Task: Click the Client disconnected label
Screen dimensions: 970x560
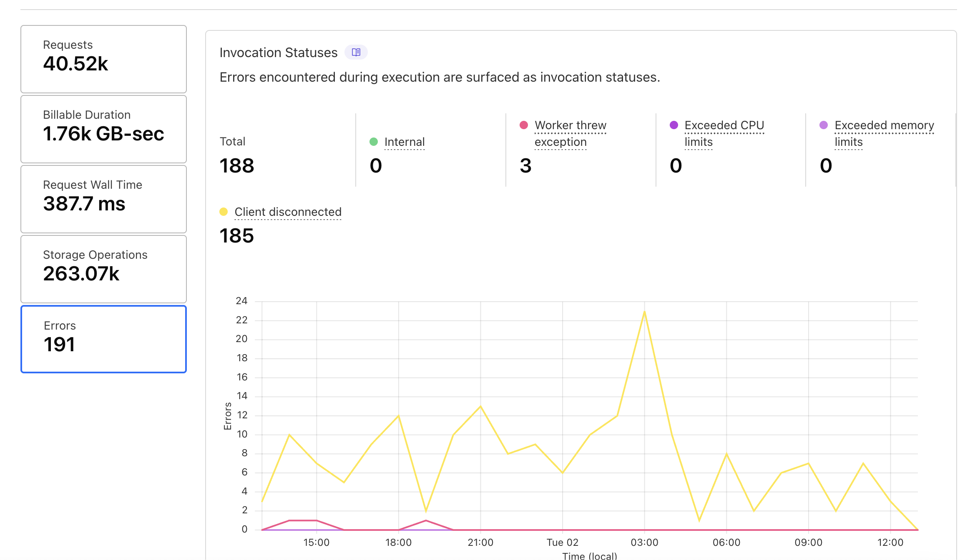Action: click(x=288, y=212)
